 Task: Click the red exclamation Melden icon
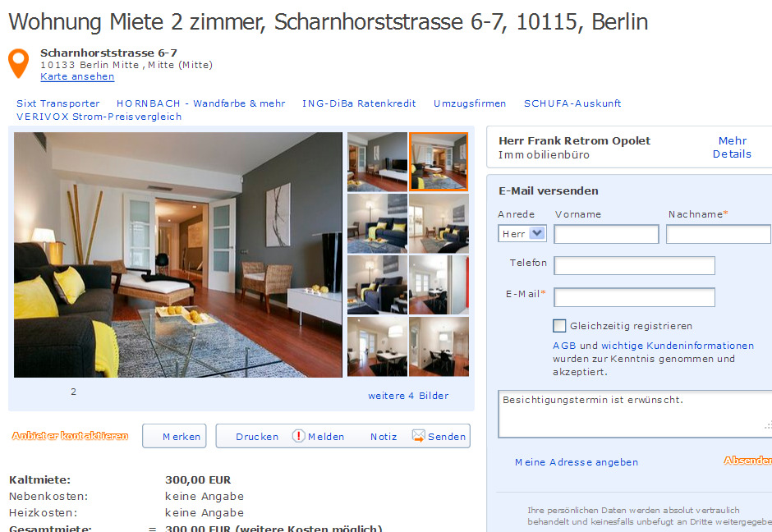click(x=298, y=436)
